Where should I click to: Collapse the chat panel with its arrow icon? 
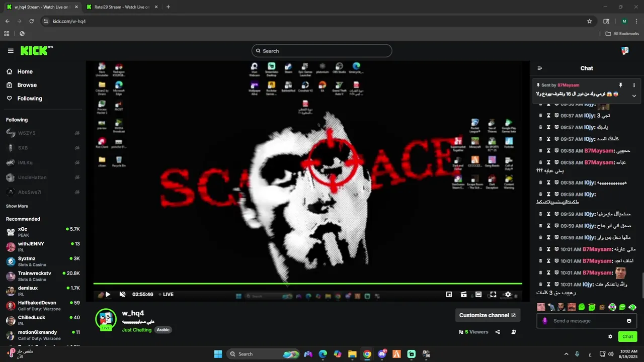[x=540, y=68]
